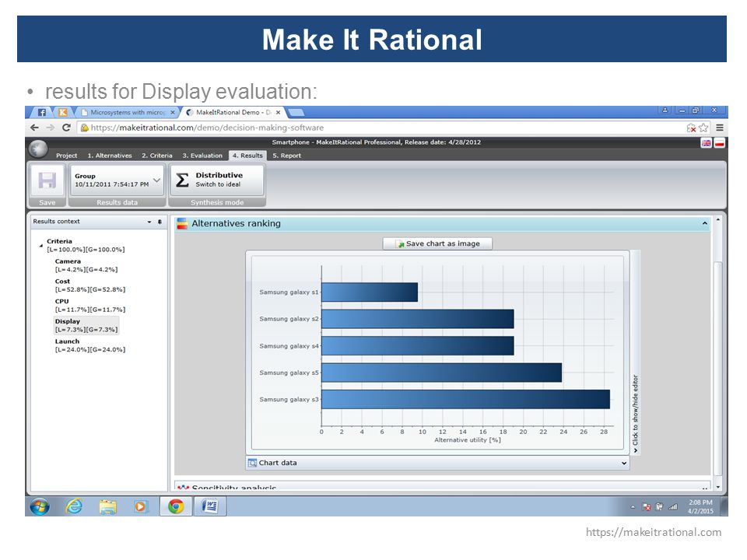Open the Chrome hamburger menu

click(720, 128)
